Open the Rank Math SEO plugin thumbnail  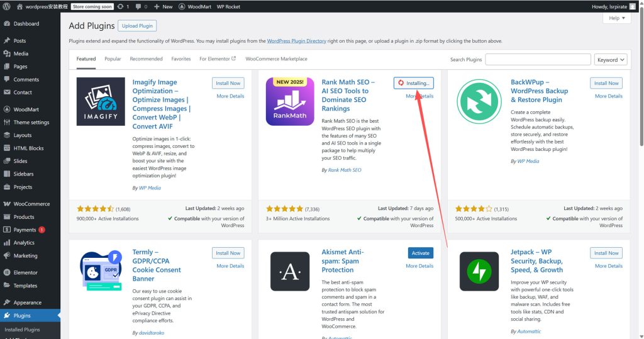[x=290, y=101]
